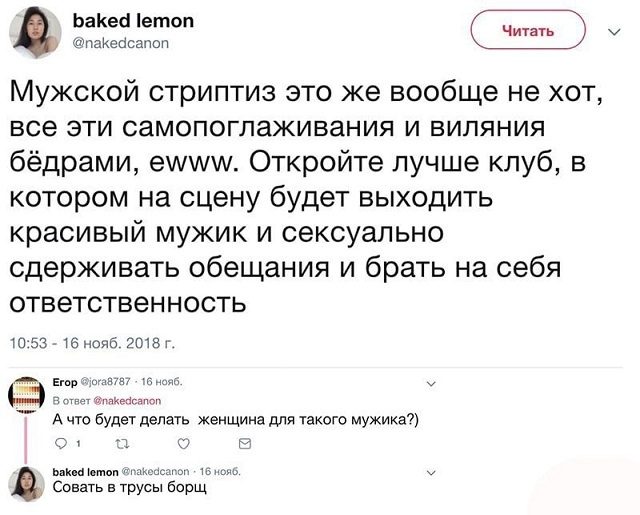Click the baked lemon display name in header
640x515 pixels.
(x=131, y=21)
